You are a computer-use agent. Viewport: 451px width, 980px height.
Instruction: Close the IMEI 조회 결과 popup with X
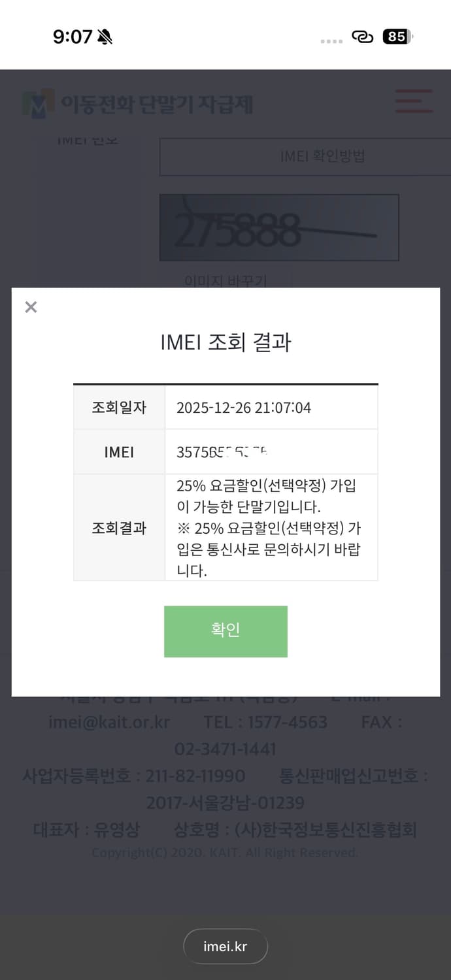tap(30, 306)
